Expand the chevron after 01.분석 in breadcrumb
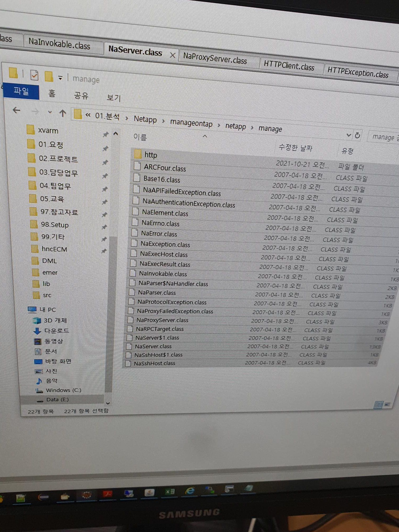This screenshot has height=532, width=399. click(127, 118)
